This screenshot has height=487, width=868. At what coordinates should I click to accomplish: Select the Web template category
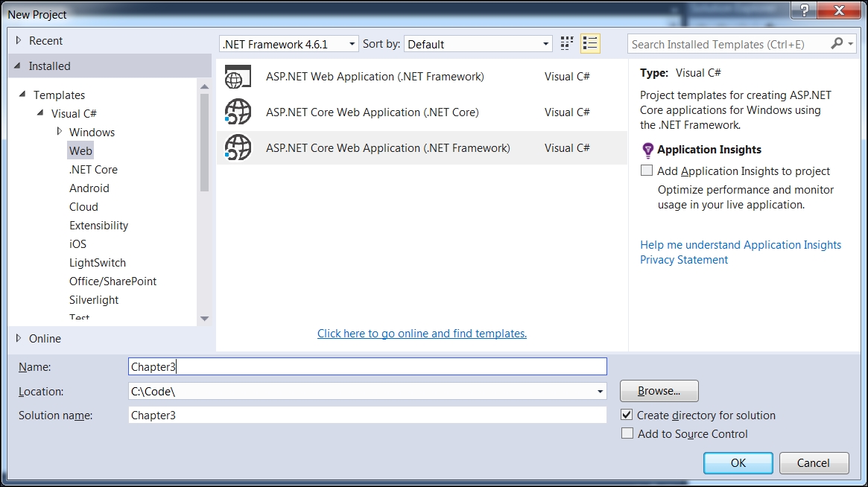click(80, 150)
